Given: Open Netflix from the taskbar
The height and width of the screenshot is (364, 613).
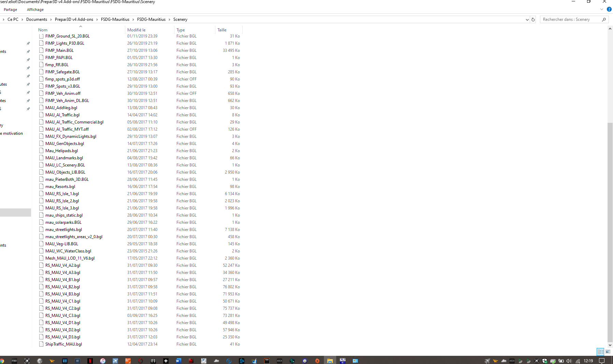Looking at the screenshot, I should click(x=90, y=361).
